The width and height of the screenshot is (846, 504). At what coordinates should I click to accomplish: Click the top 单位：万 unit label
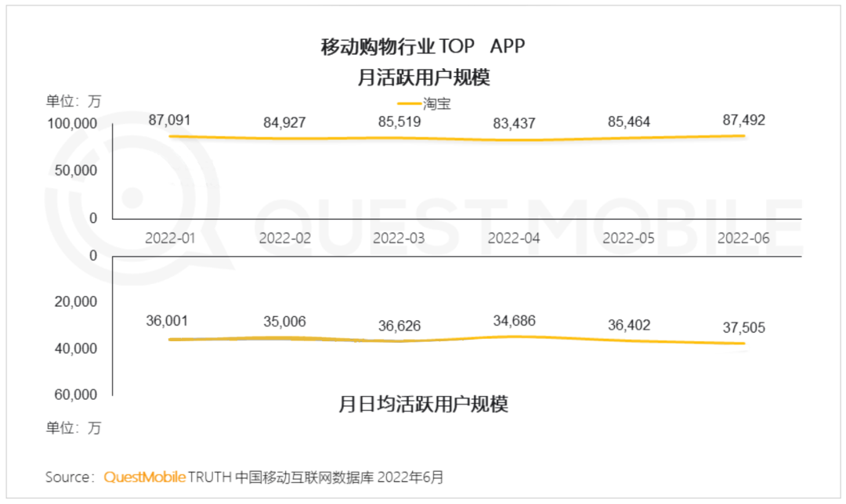click(x=74, y=101)
